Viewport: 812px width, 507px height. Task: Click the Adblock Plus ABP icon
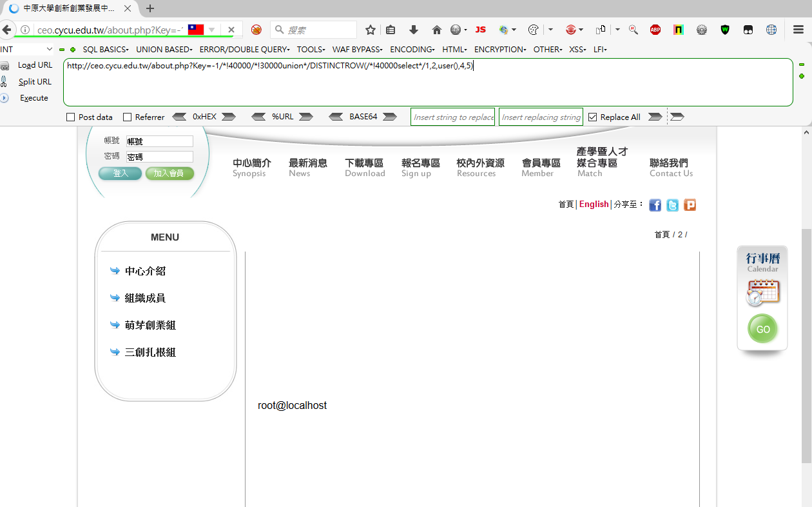click(x=655, y=30)
